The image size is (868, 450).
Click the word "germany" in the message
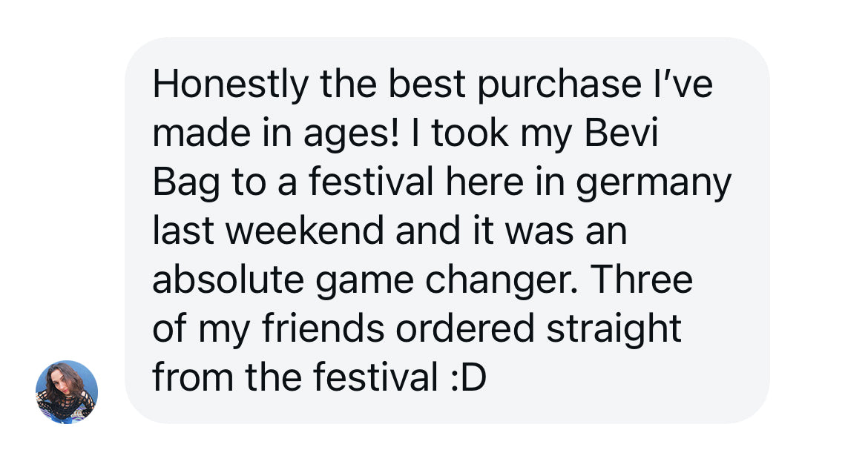click(654, 183)
